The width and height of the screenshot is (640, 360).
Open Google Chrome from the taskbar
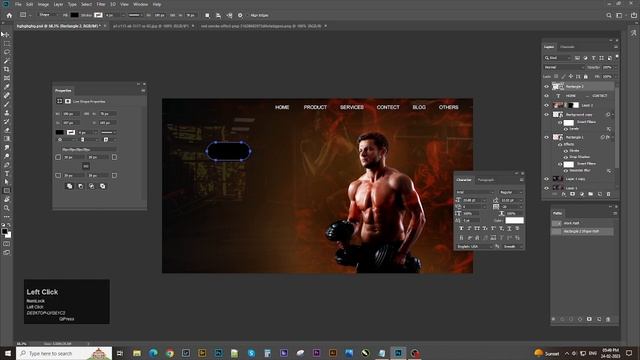coord(169,353)
